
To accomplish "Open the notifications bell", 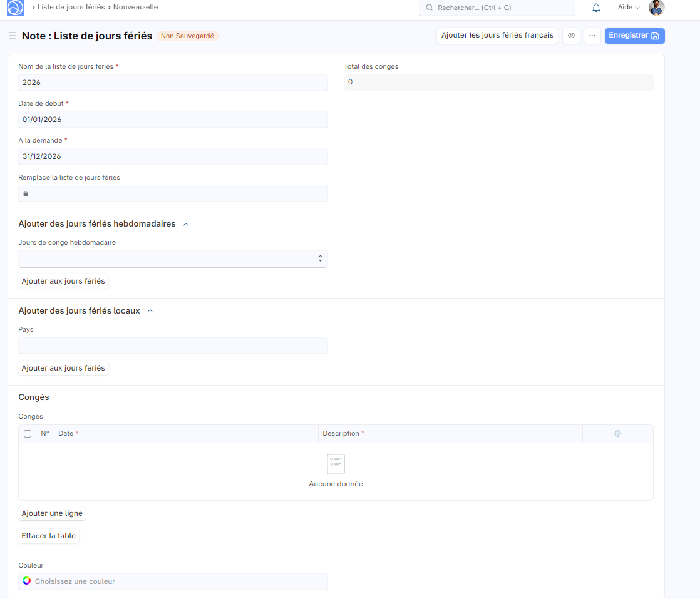I will (x=595, y=8).
